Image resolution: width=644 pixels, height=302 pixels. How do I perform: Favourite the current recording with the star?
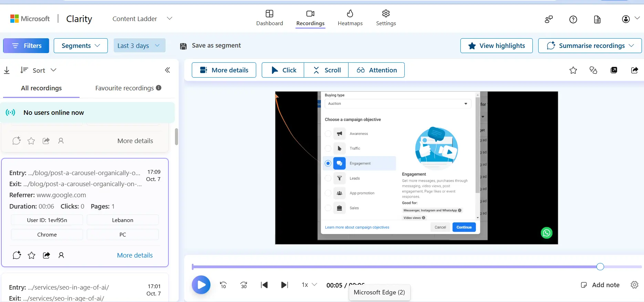(x=573, y=70)
